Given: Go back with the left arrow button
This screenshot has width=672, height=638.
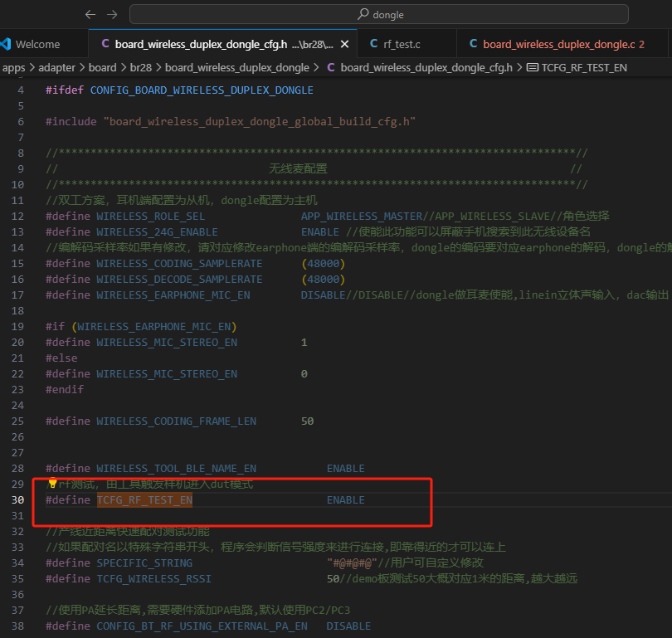Looking at the screenshot, I should tap(90, 15).
